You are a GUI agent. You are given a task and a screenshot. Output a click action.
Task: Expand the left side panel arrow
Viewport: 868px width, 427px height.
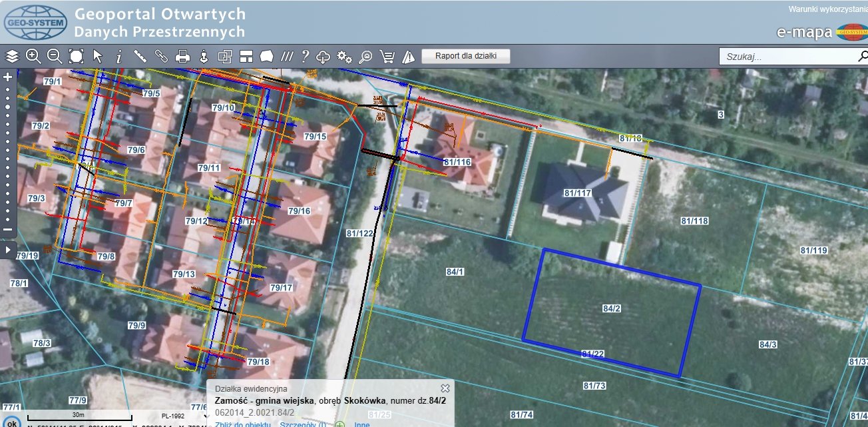click(x=7, y=249)
